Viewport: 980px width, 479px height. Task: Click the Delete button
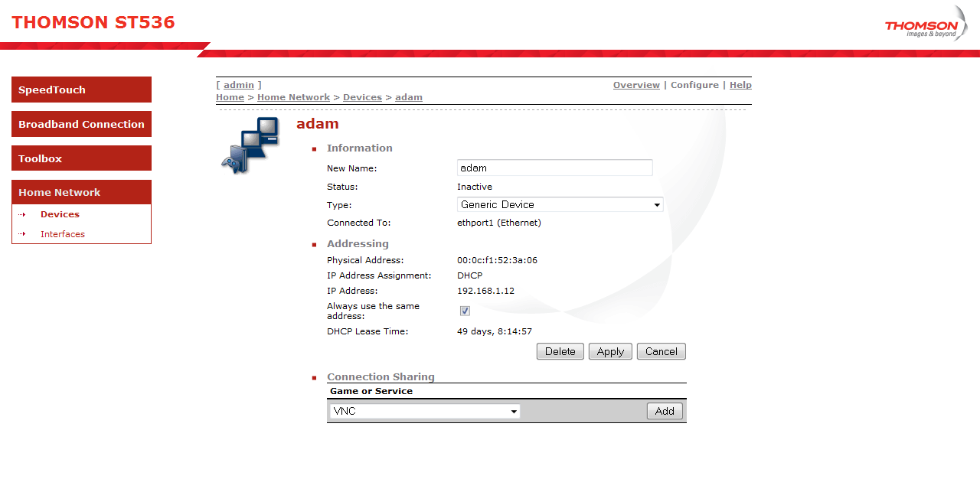coord(560,351)
